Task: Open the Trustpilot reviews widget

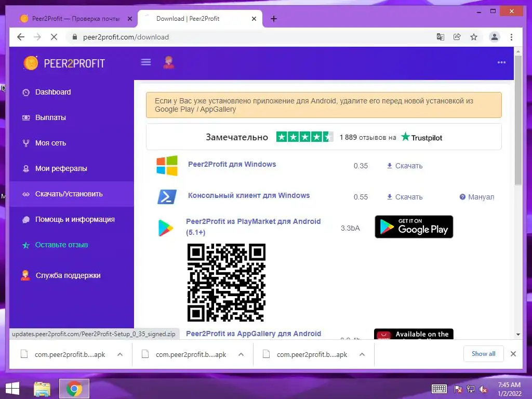Action: coord(324,137)
